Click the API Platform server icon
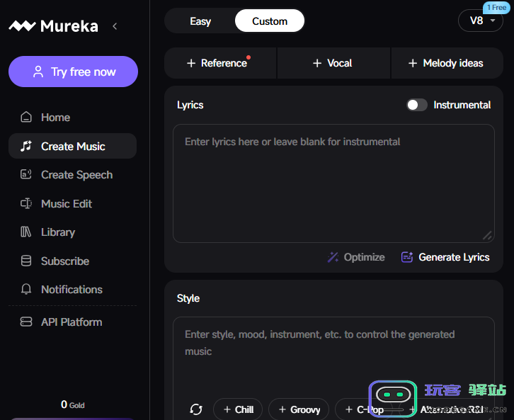Screen dimensions: 514x420 (26, 322)
